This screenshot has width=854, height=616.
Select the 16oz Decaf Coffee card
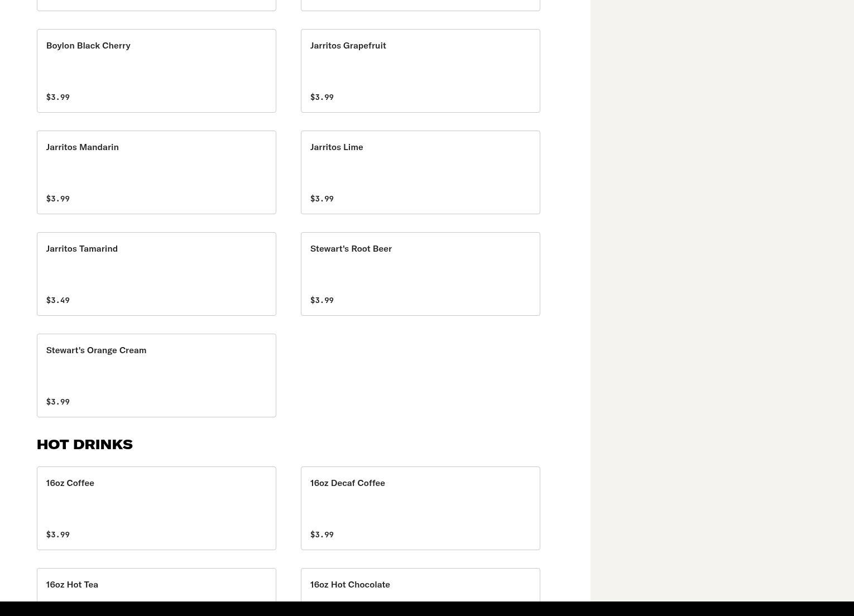pyautogui.click(x=420, y=508)
